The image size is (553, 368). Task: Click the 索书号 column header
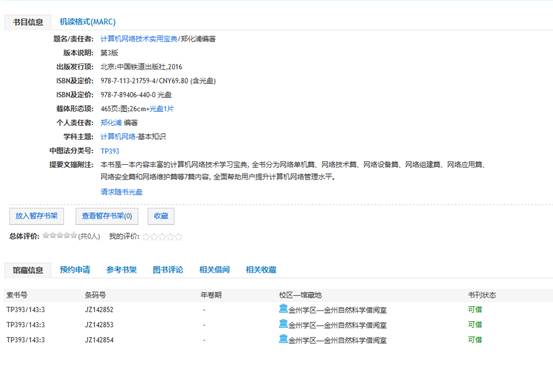click(17, 295)
